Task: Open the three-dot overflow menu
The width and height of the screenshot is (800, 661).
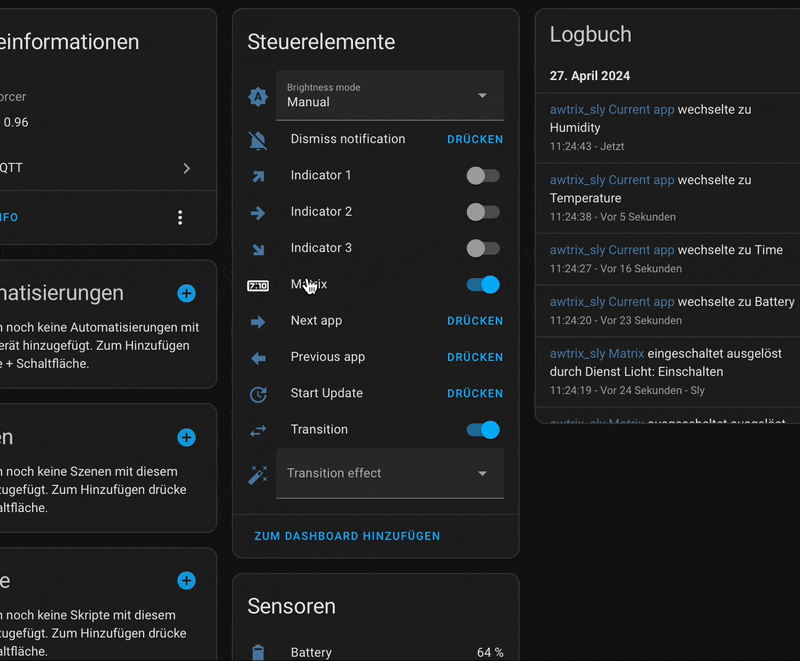Action: point(180,217)
